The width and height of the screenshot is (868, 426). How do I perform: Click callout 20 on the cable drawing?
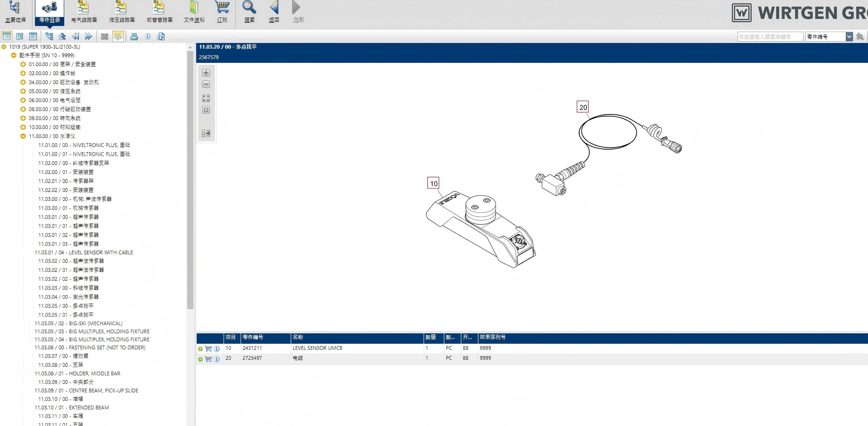[x=583, y=107]
